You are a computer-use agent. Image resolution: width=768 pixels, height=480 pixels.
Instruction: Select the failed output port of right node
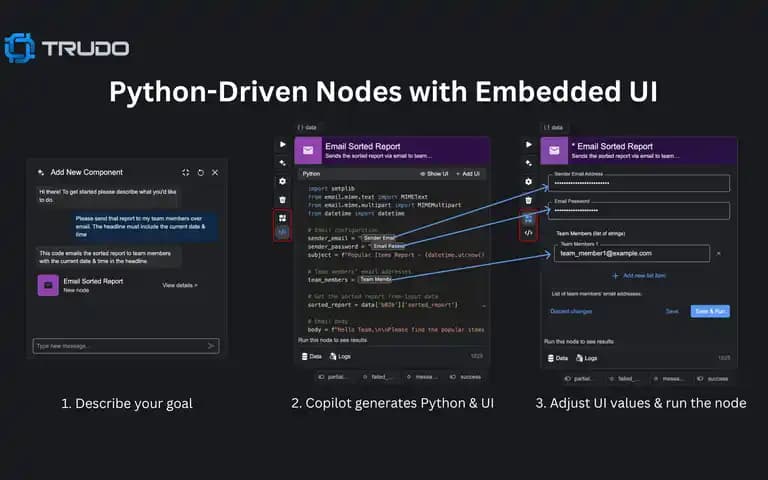coord(623,379)
